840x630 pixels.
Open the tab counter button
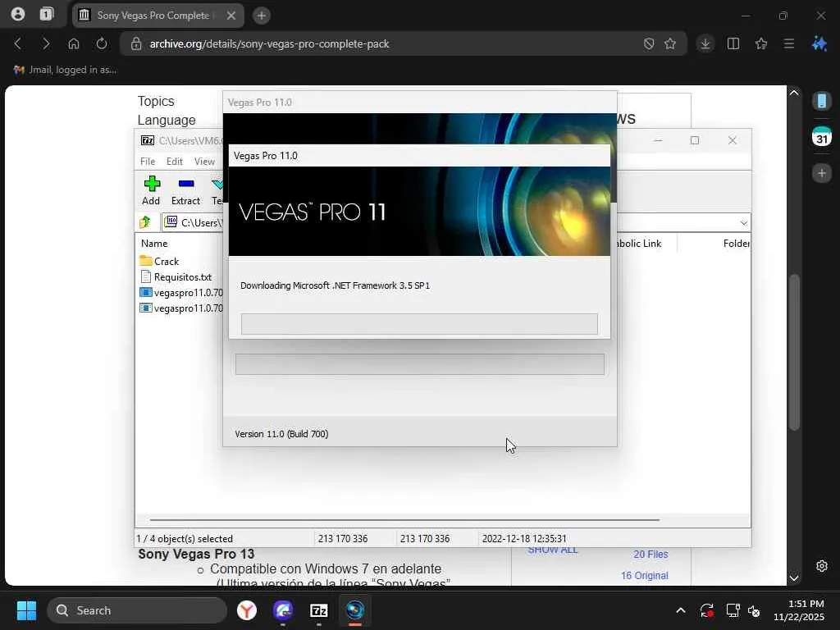tap(47, 15)
